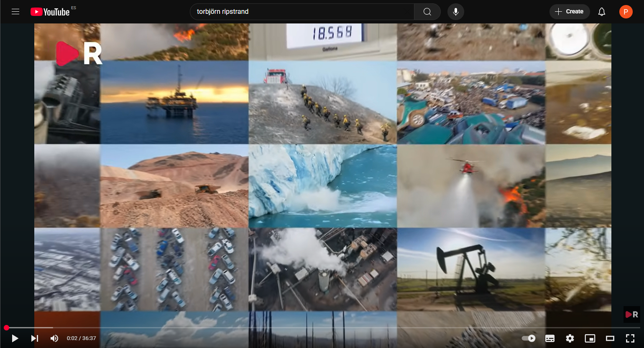Open the notifications bell
The width and height of the screenshot is (644, 348).
(602, 12)
